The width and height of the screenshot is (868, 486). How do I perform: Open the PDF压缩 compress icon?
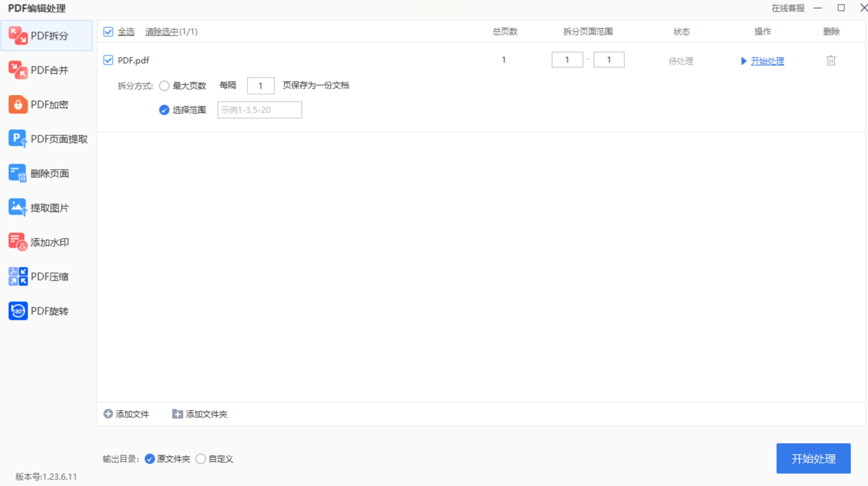point(18,277)
